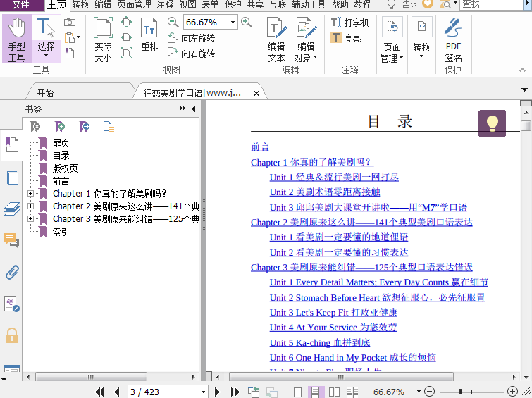This screenshot has width=532, height=398.
Task: Select the 版权页 bookmark
Action: [65, 168]
